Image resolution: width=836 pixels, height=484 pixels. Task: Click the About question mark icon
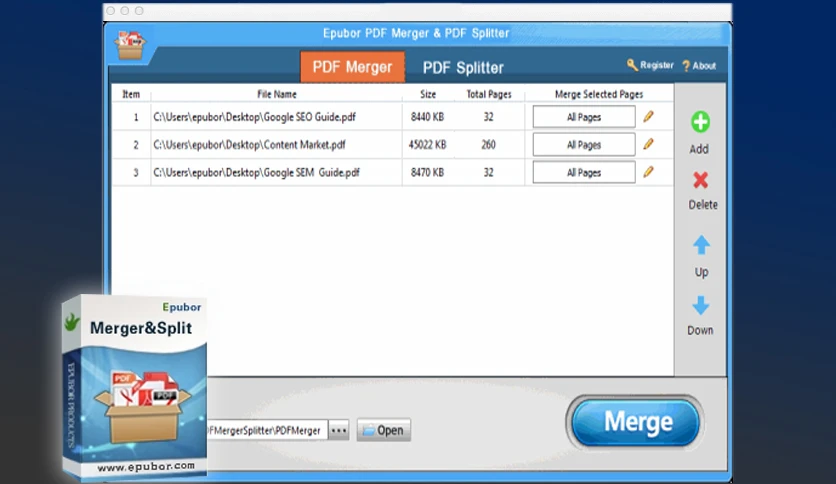tap(686, 66)
